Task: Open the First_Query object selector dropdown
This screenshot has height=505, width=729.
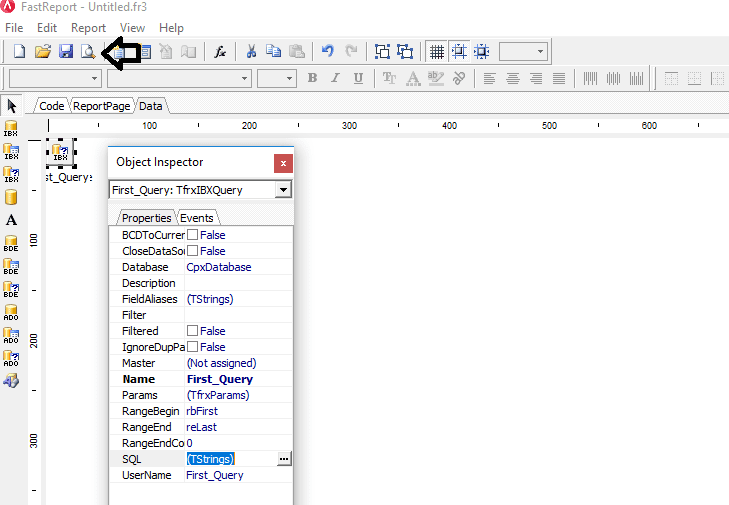Action: click(x=284, y=190)
